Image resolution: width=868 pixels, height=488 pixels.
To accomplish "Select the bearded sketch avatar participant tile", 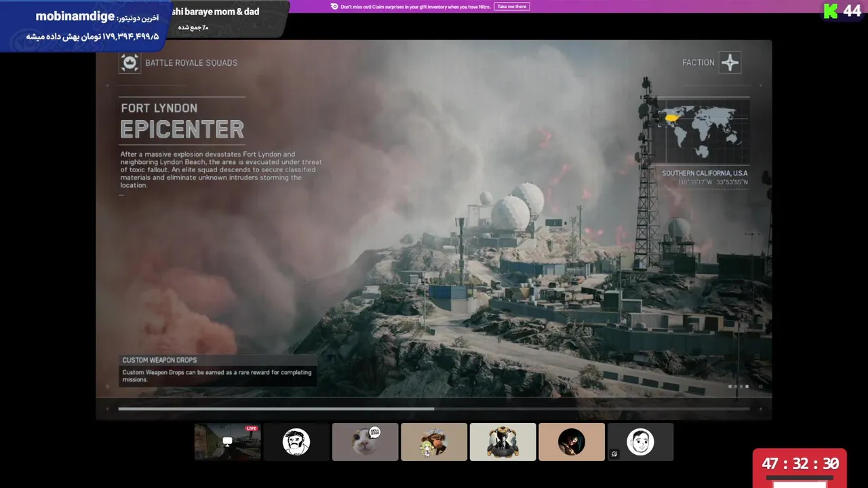I will point(296,442).
